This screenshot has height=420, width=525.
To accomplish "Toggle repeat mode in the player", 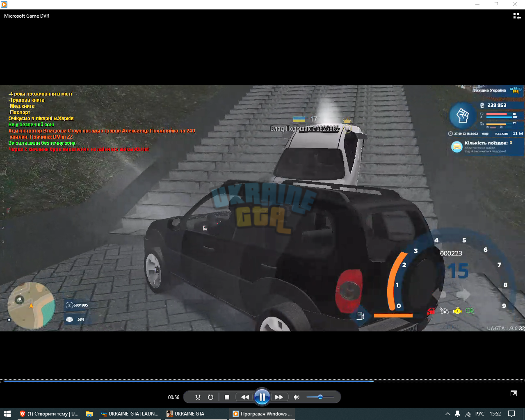I will (x=210, y=397).
